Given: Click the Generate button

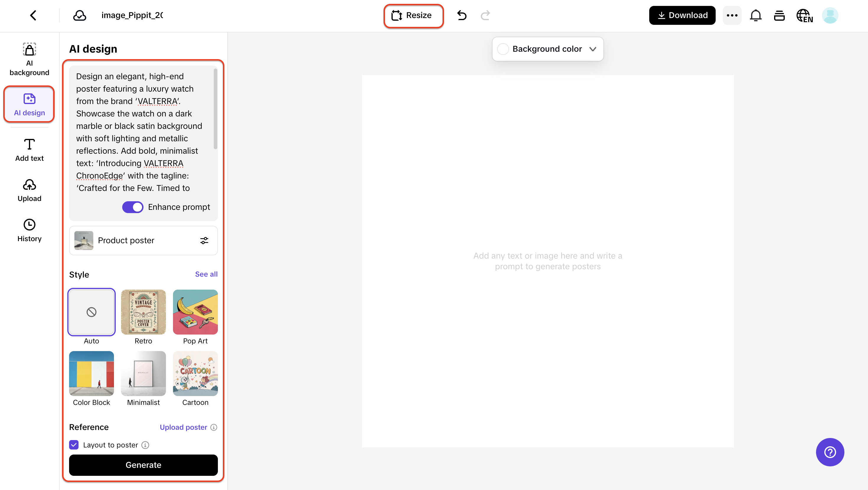Looking at the screenshot, I should 143,465.
